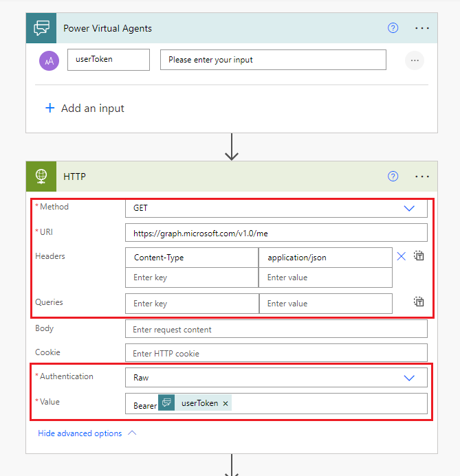
Task: Click the Body request content field
Action: [276, 330]
